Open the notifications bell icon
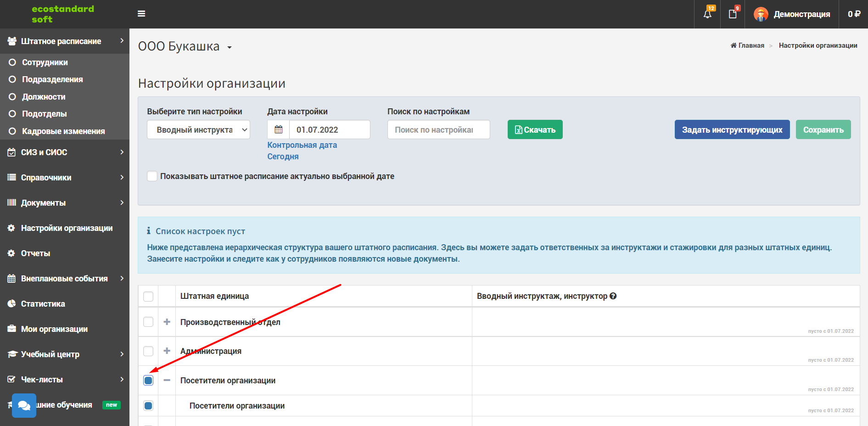Image resolution: width=868 pixels, height=426 pixels. click(707, 14)
